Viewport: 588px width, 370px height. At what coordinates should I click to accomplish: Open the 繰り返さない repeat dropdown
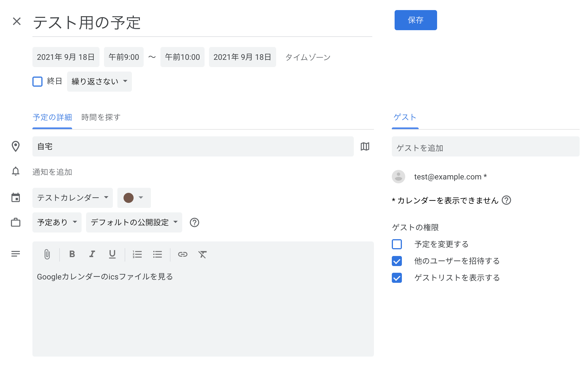[x=99, y=82]
